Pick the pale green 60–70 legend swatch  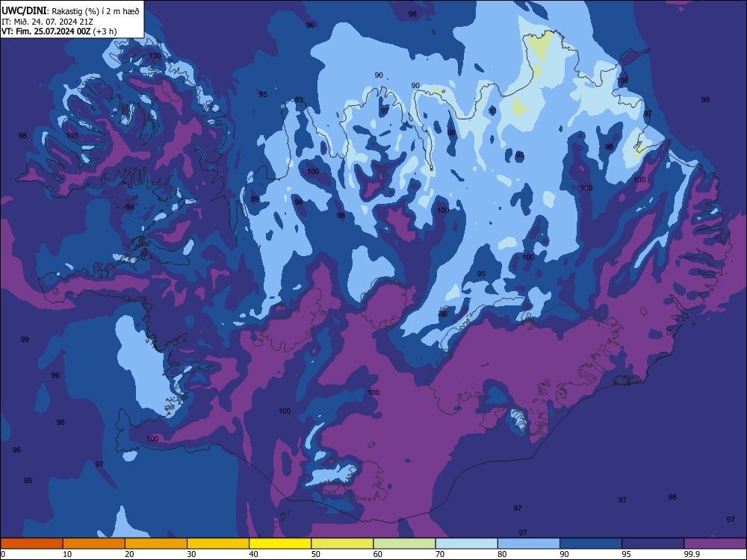404,544
